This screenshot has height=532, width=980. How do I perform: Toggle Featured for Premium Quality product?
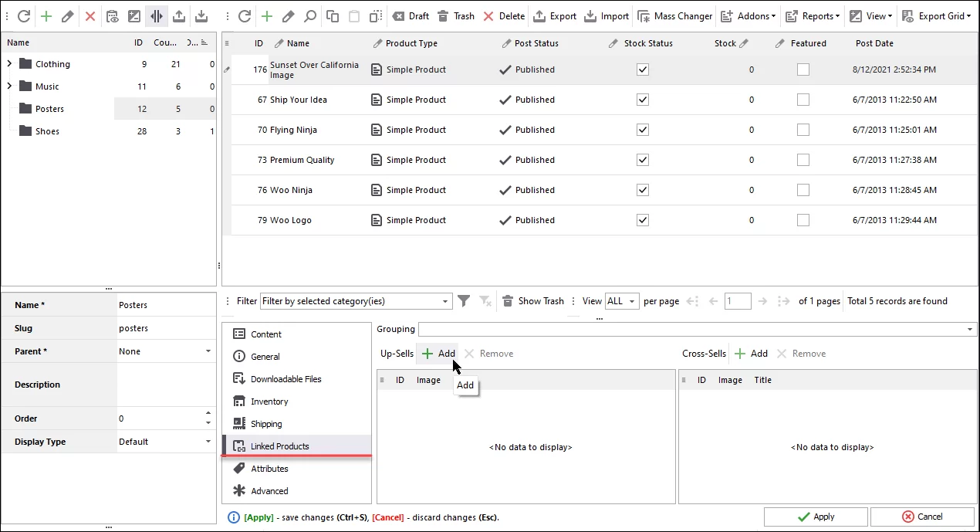[x=803, y=159]
